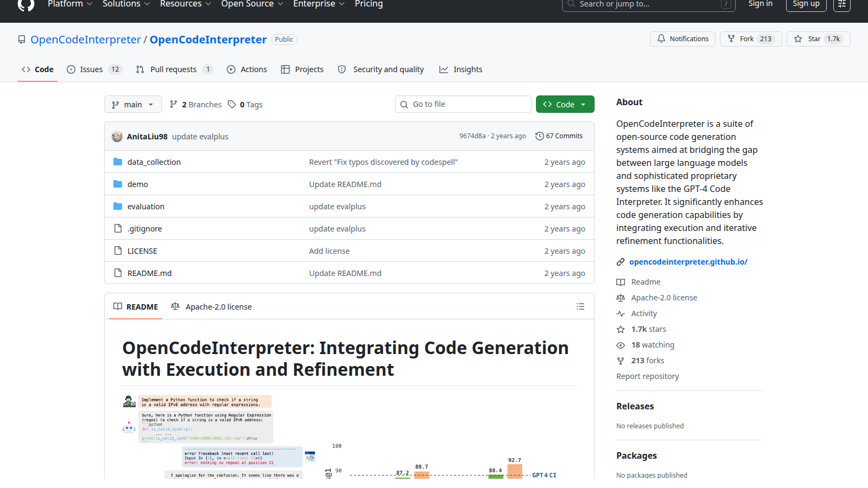Open commit 9674d8a
This screenshot has height=488, width=868.
[473, 136]
